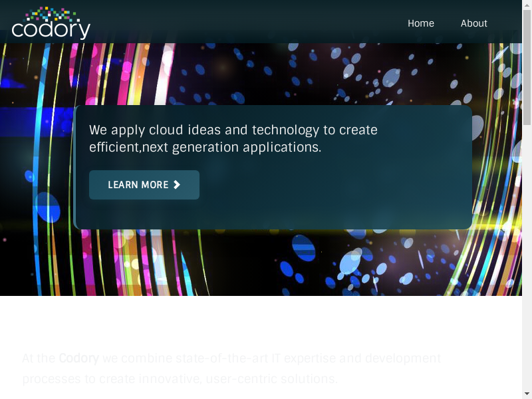The height and width of the screenshot is (399, 532).
Task: Click the chevron arrow inside Learn More
Action: pyautogui.click(x=177, y=185)
